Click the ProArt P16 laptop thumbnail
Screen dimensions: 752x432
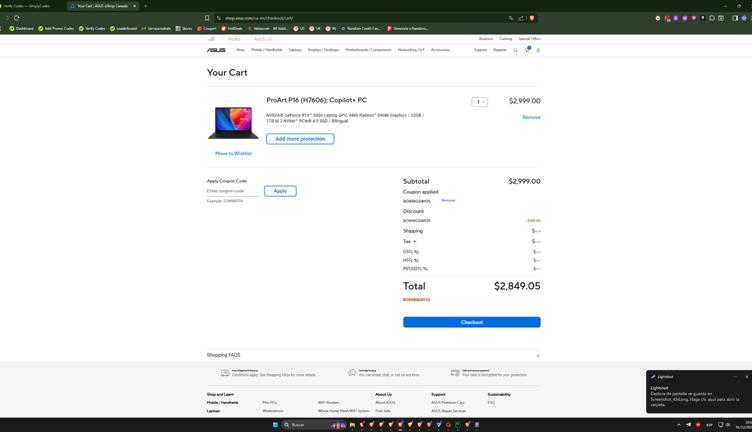[x=233, y=123]
